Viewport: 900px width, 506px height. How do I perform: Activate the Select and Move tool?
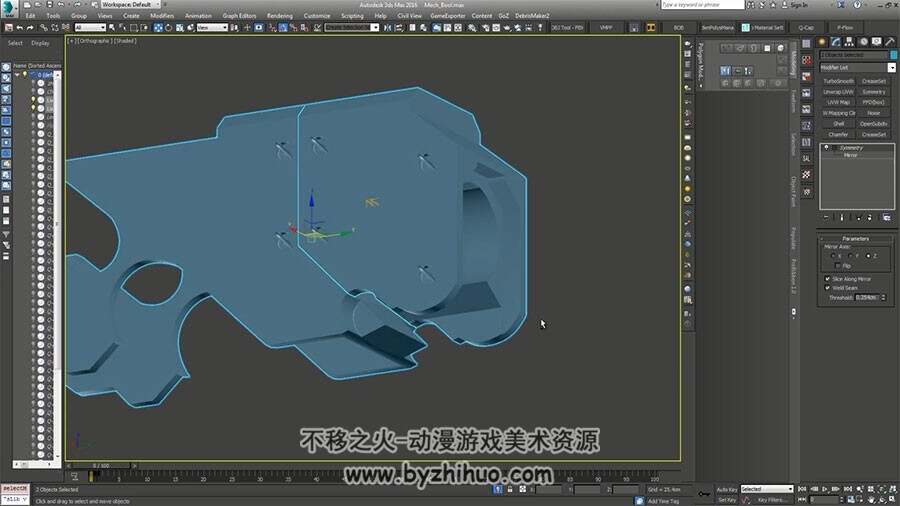[x=158, y=28]
